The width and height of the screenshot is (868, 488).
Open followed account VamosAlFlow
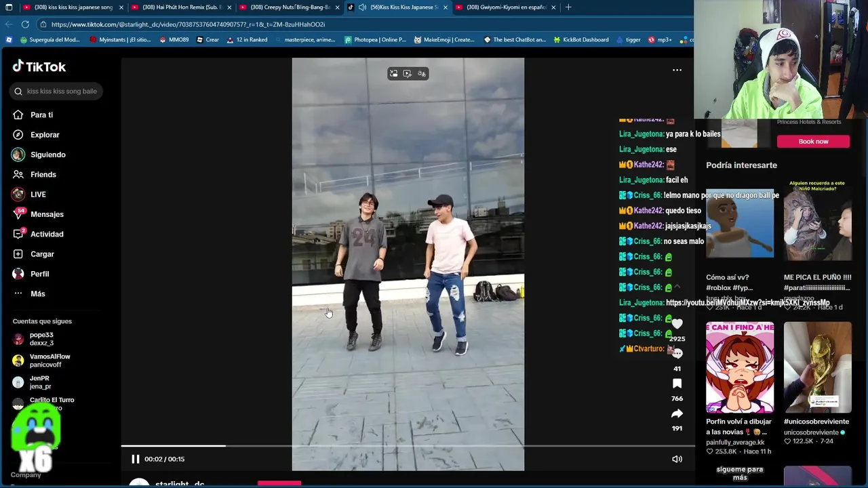pyautogui.click(x=50, y=360)
